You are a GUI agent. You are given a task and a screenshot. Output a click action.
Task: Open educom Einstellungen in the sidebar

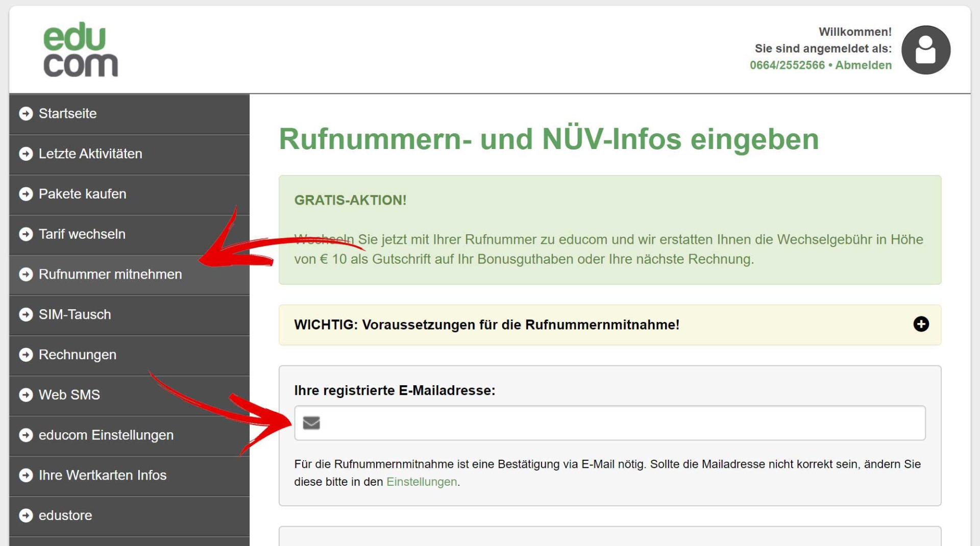[106, 435]
